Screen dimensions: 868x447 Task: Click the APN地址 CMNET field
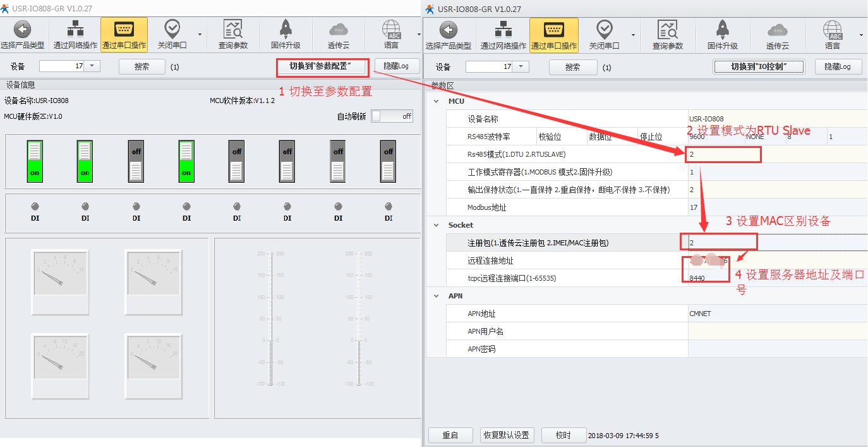pyautogui.click(x=778, y=314)
